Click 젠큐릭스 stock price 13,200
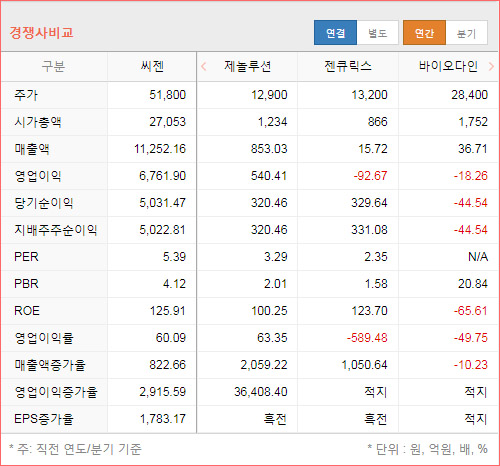500x466 pixels. [x=369, y=95]
